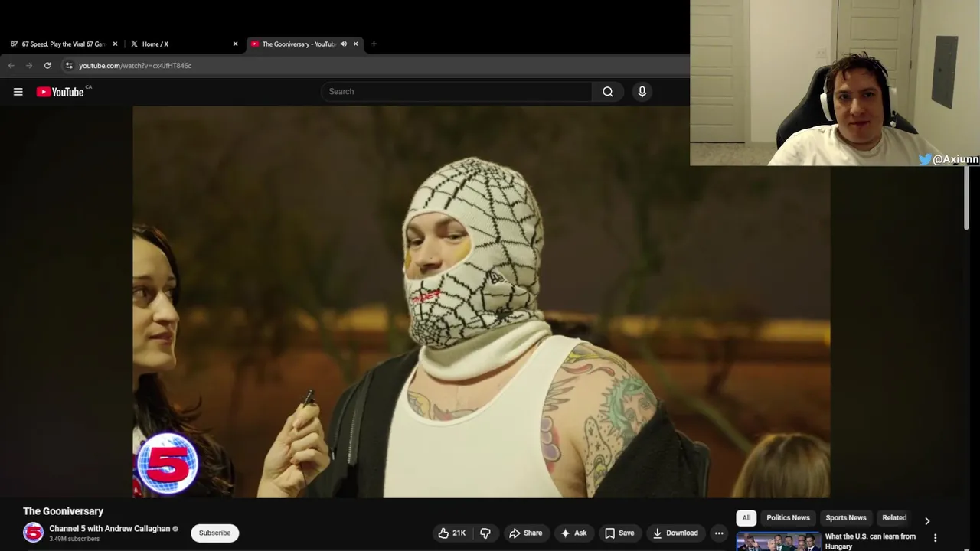Save the video to a playlist

(619, 533)
